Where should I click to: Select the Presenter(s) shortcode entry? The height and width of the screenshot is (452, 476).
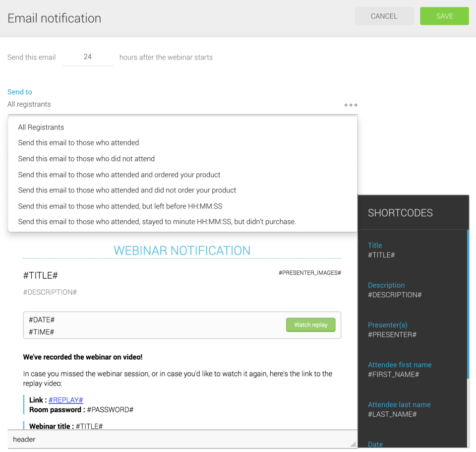click(392, 330)
